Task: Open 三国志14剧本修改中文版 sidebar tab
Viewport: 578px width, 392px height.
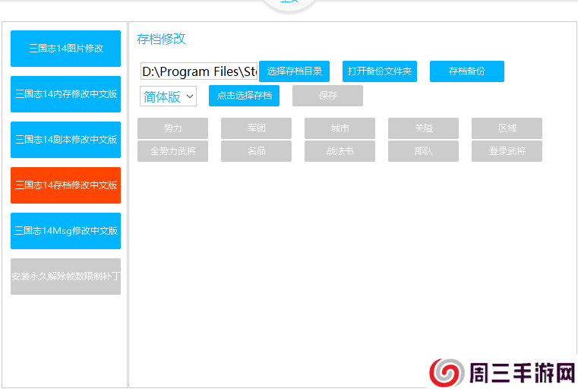Action: point(65,140)
